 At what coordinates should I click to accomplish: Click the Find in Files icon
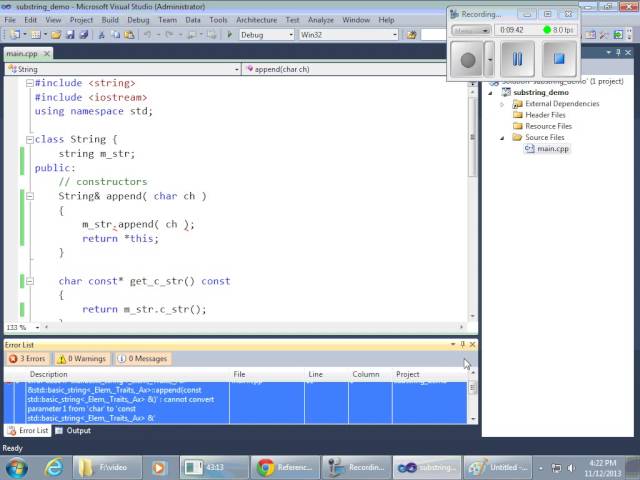coord(411,35)
